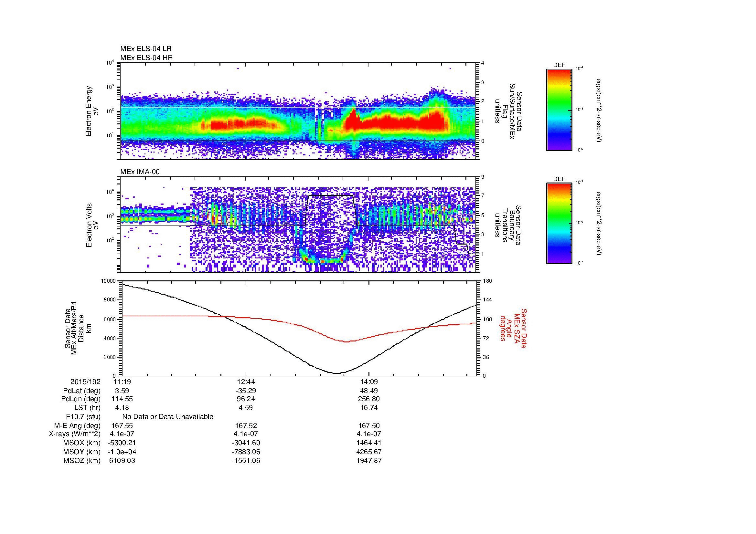
Task: Click the 'MSOY (km)' row label
Action: click(82, 452)
